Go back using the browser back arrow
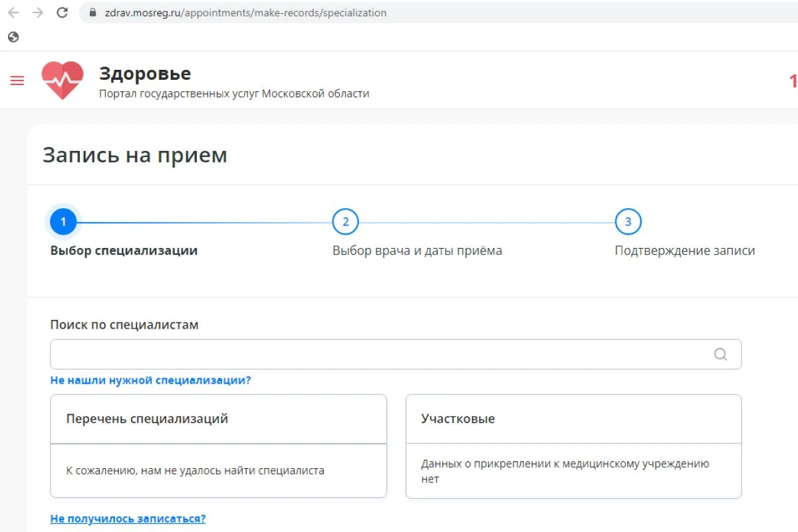Image resolution: width=798 pixels, height=532 pixels. 13,13
